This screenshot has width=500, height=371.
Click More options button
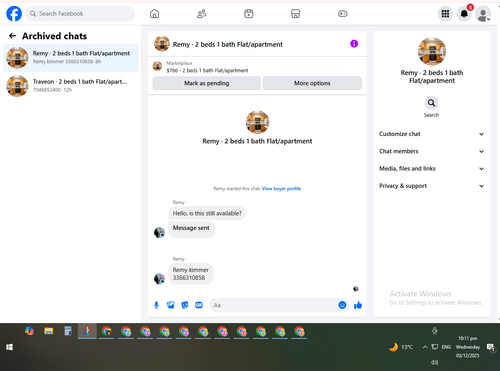click(312, 83)
